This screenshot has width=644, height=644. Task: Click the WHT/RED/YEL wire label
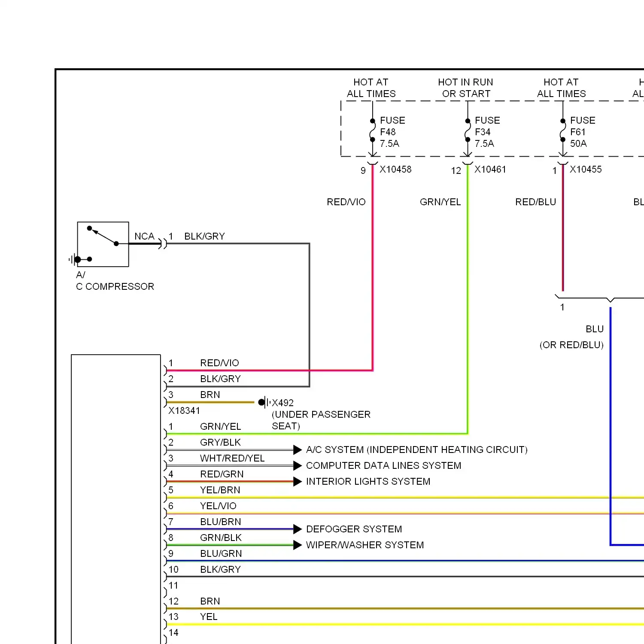232,458
